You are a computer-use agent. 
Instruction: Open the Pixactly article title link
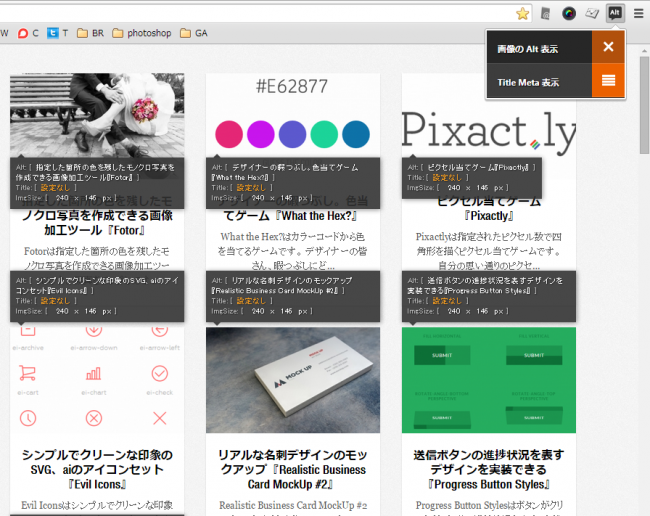pyautogui.click(x=489, y=208)
